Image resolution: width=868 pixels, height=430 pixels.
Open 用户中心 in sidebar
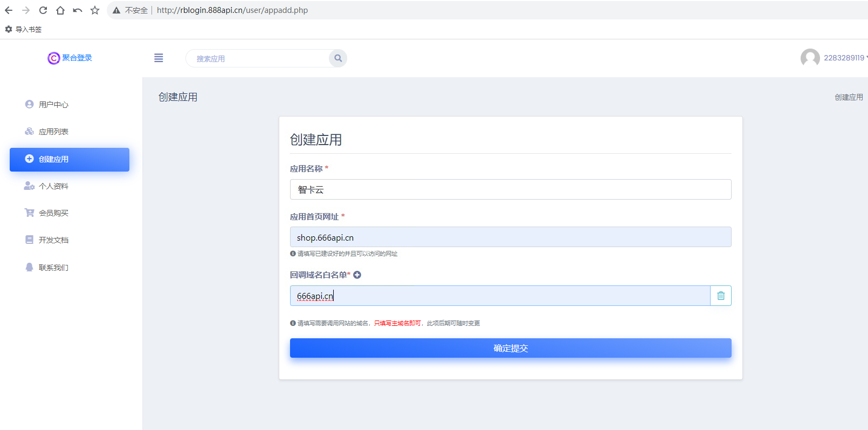53,105
